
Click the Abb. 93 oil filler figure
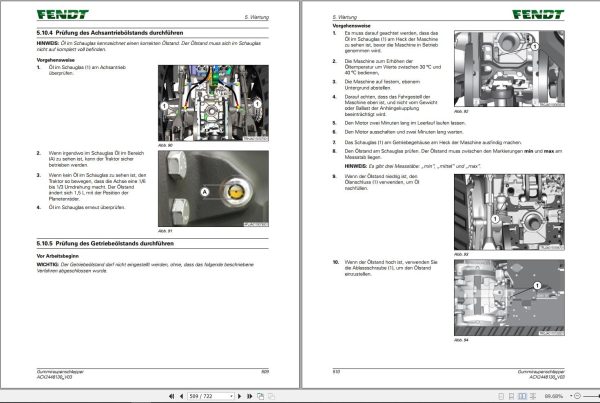click(509, 212)
